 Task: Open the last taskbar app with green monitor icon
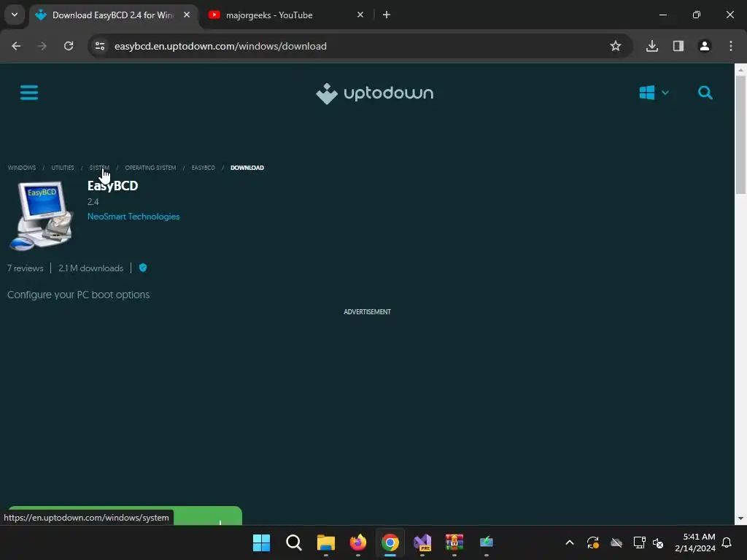[486, 542]
